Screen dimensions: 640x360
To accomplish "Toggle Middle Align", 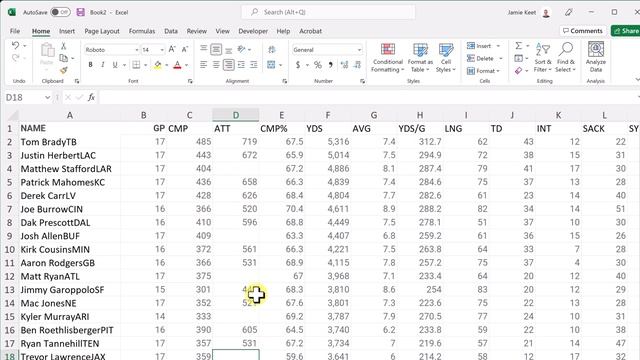I will click(x=216, y=49).
